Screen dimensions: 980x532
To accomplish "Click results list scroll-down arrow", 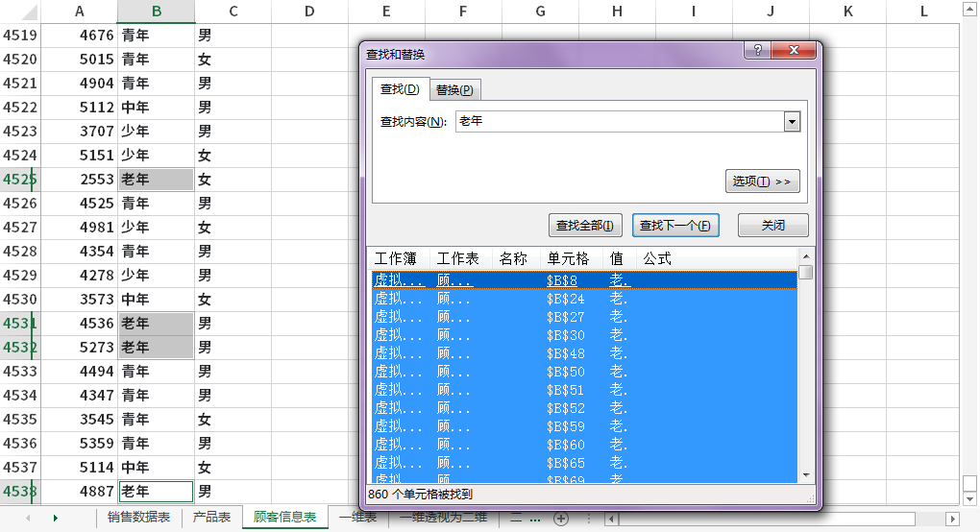I will (x=806, y=475).
